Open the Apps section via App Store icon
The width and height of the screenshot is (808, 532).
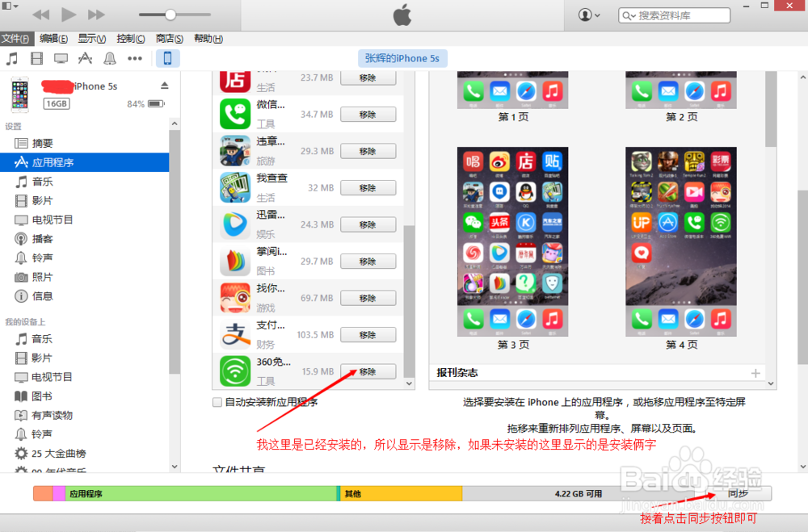click(84, 57)
